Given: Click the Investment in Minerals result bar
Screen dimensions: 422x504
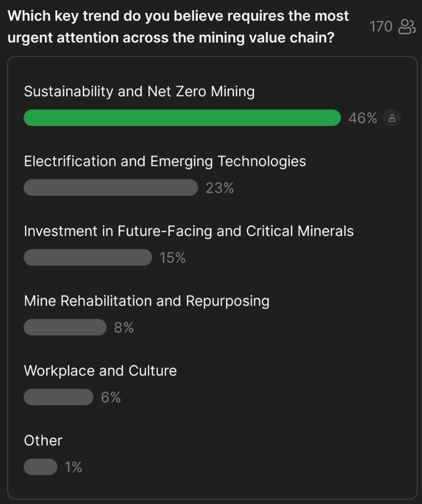Looking at the screenshot, I should [88, 257].
